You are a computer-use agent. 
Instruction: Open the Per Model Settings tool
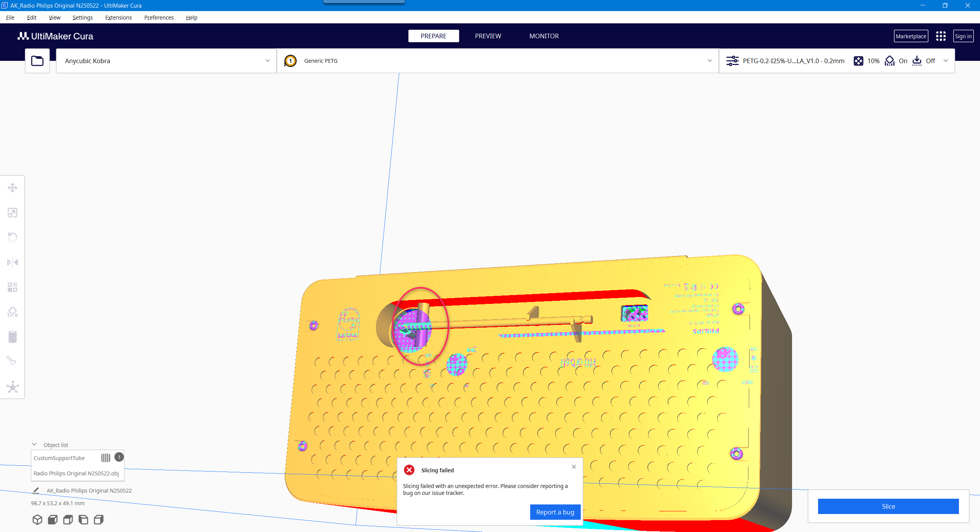click(13, 287)
